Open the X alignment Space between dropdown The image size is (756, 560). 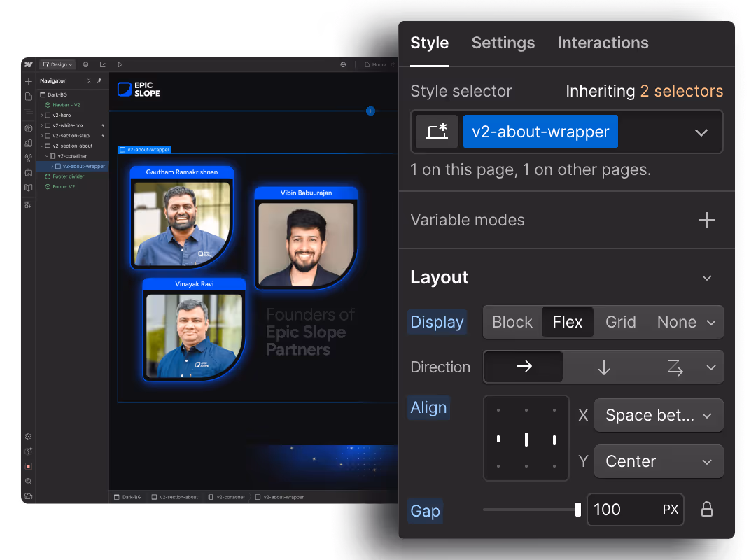click(x=659, y=415)
